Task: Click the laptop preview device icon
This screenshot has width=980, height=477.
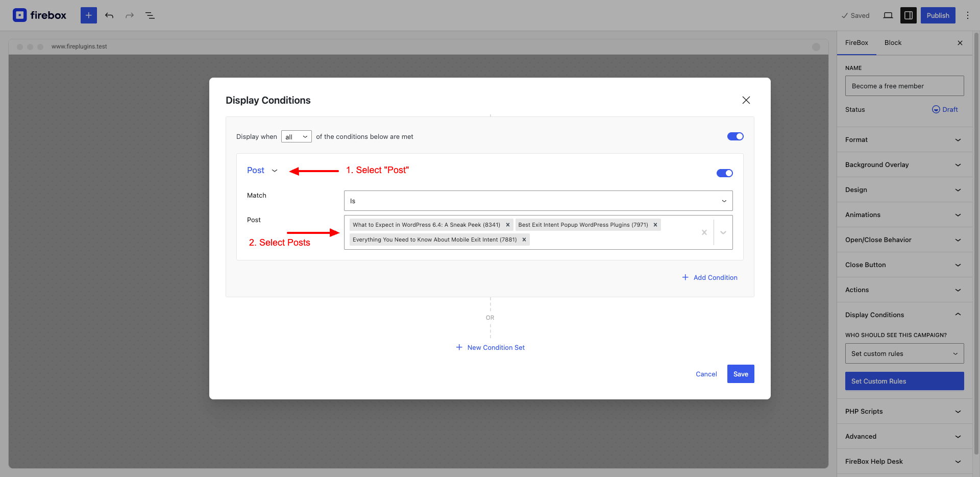Action: pos(888,15)
